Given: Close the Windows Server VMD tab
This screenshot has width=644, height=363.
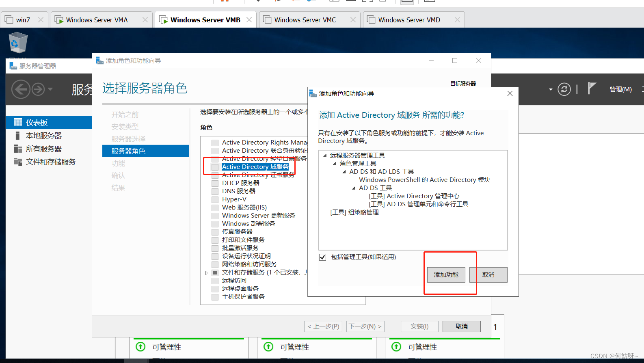Looking at the screenshot, I should tap(457, 19).
